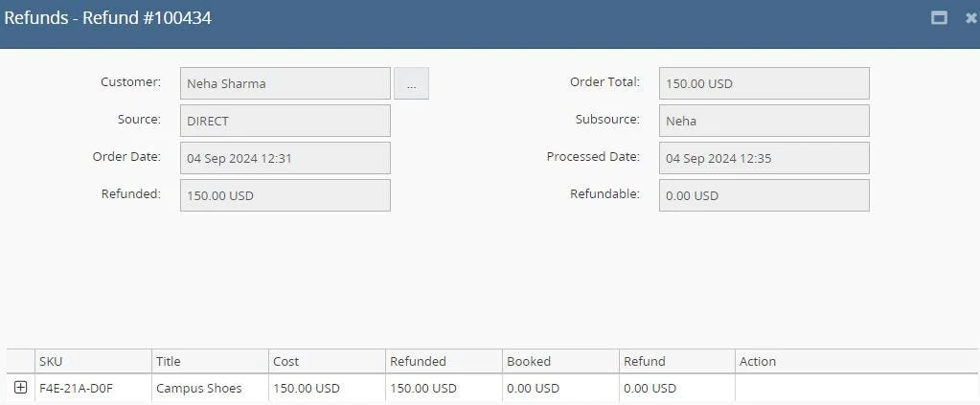Image resolution: width=980 pixels, height=405 pixels.
Task: Click the Refund column header
Action: tap(676, 361)
